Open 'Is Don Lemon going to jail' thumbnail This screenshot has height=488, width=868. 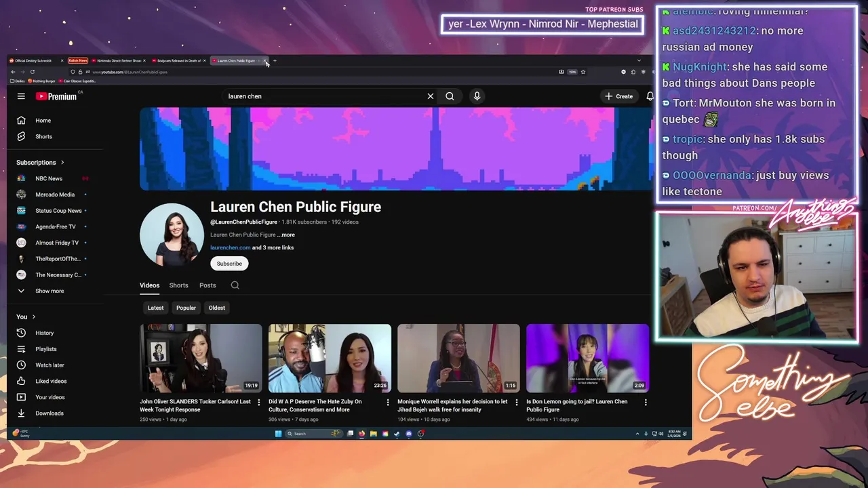coord(587,358)
